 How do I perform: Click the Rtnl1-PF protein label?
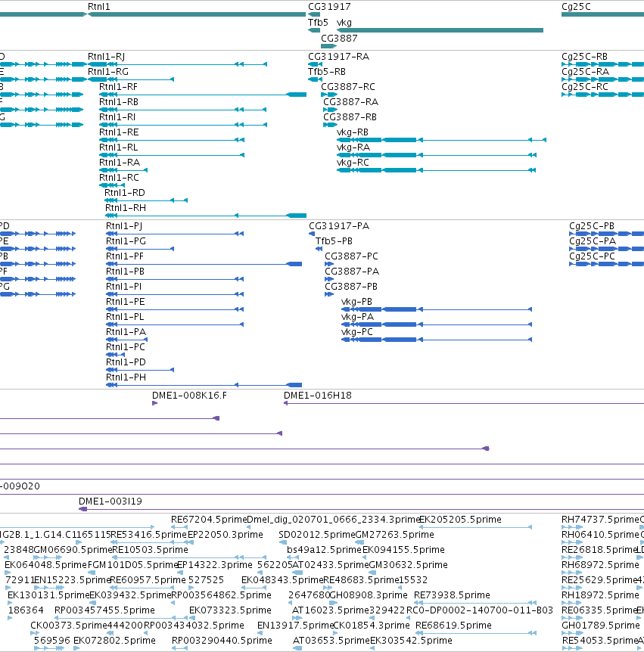click(125, 256)
